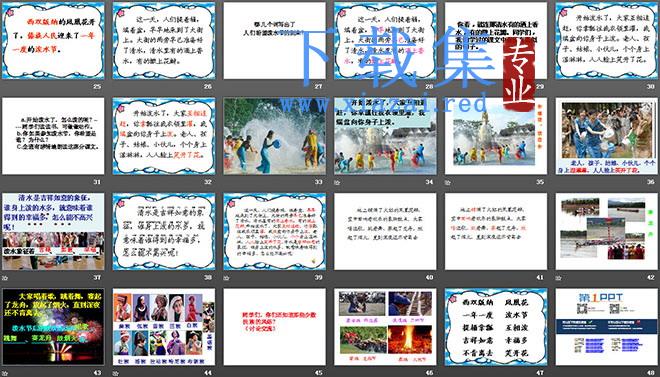
Task: Select slide 40 with black paragraph text
Action: [x=385, y=231]
